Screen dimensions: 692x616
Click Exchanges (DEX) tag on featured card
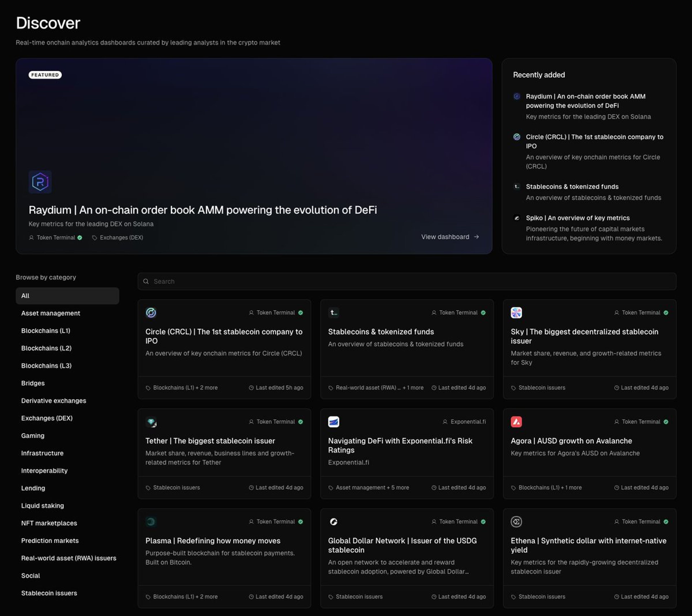(x=121, y=238)
